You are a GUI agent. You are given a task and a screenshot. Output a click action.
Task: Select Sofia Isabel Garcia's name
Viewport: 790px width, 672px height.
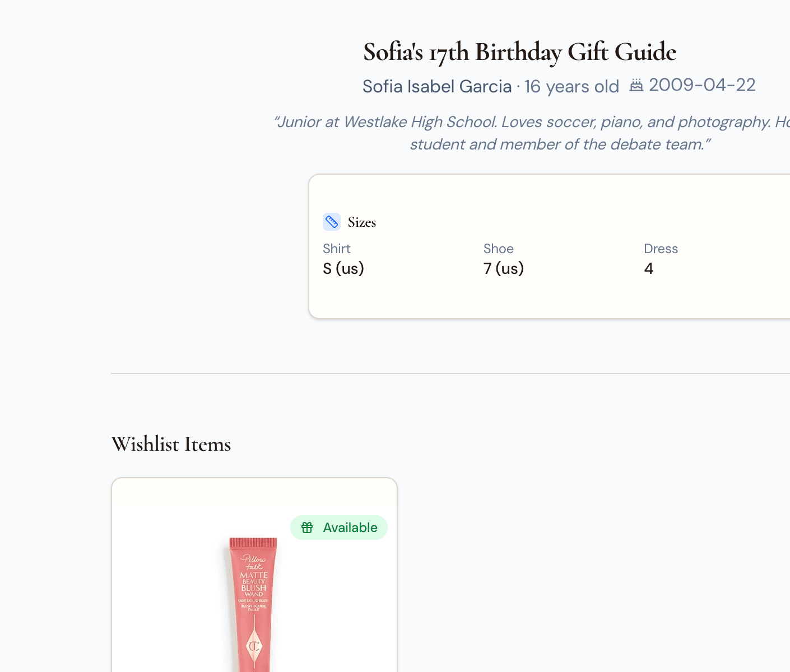pyautogui.click(x=436, y=87)
